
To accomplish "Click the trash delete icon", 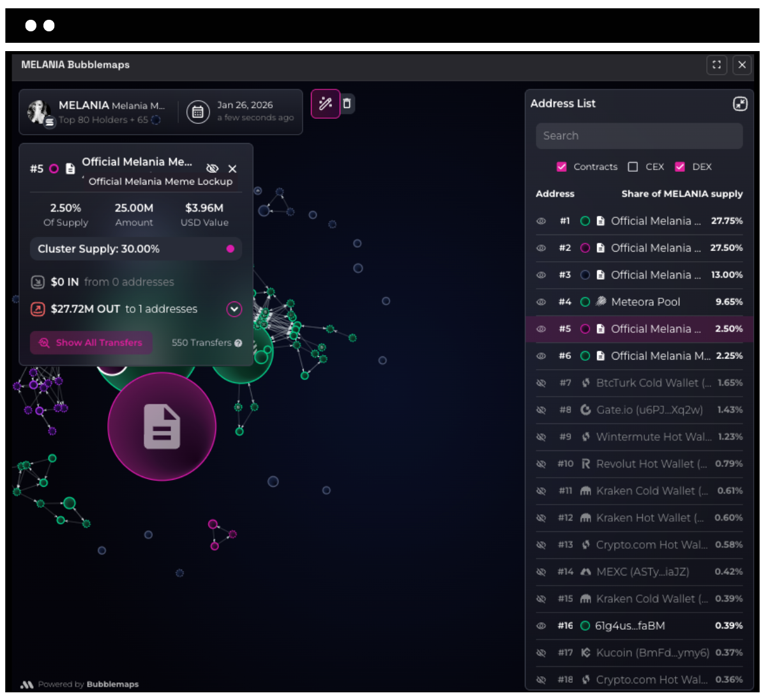I will 347,103.
